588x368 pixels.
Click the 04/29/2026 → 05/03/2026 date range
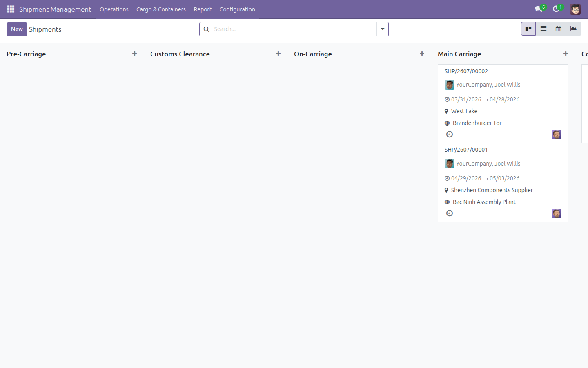click(486, 178)
